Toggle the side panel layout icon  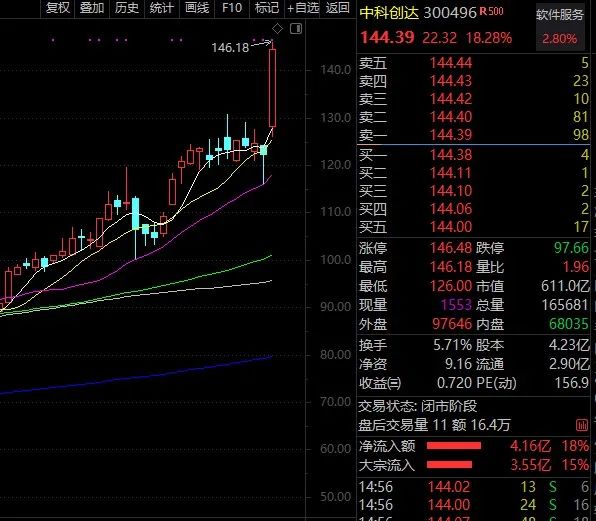296,29
